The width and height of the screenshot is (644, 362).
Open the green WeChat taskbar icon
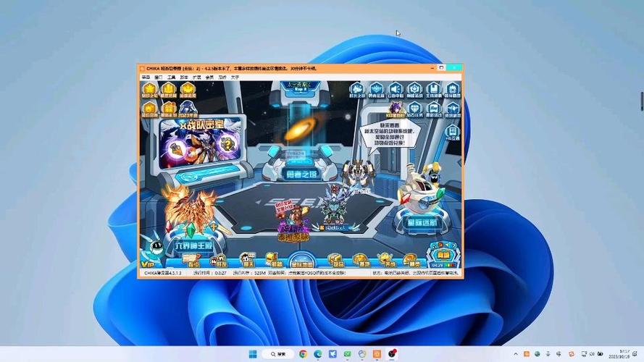tap(348, 354)
